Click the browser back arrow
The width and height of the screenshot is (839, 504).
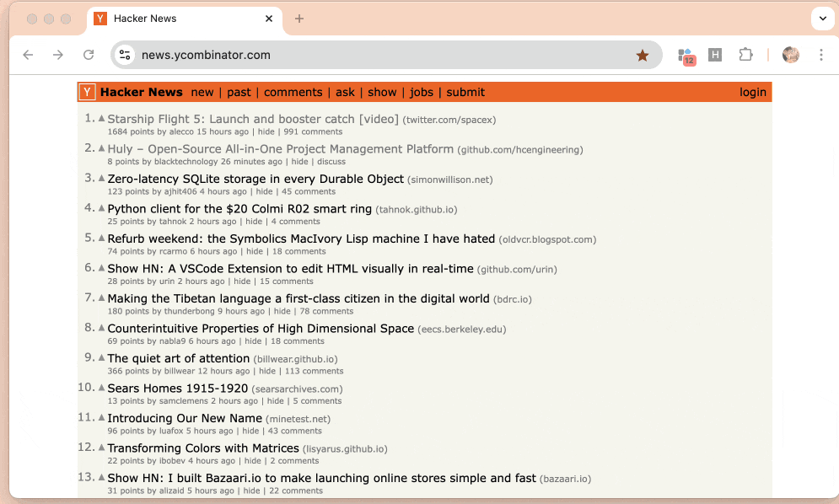(x=28, y=55)
